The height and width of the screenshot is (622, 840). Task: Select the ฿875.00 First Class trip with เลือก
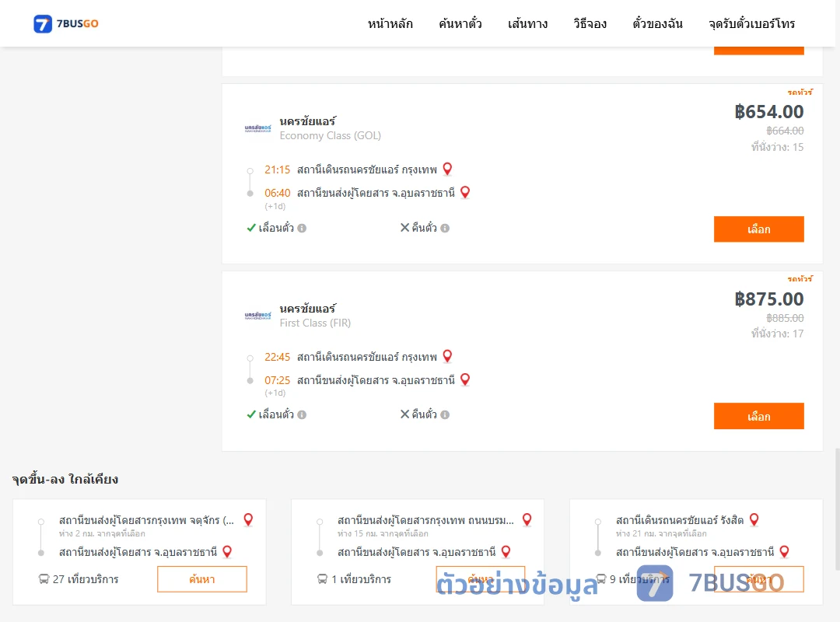click(758, 416)
